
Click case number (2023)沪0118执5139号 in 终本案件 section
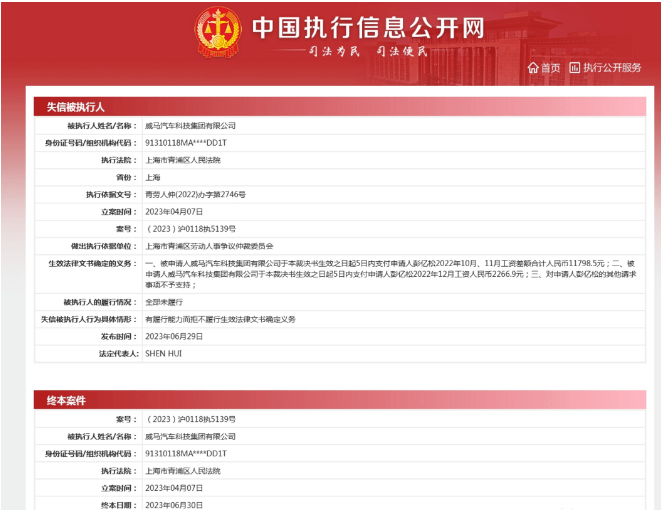190,419
